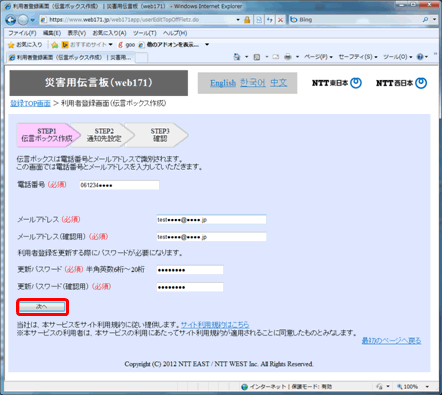
Task: Click the Favorites star icon
Action: point(11,45)
